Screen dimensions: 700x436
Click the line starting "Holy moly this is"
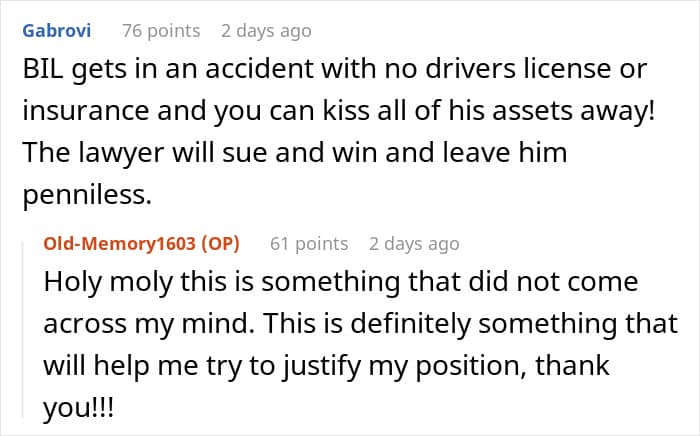[340, 282]
